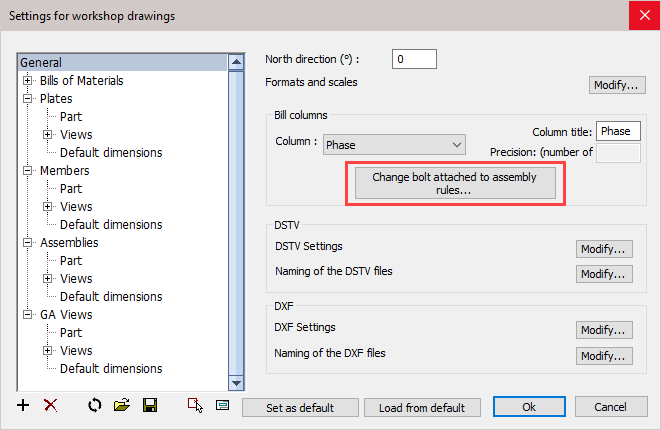Collapse the Plates tree node
Screen dimensions: 661x430
pos(28,99)
